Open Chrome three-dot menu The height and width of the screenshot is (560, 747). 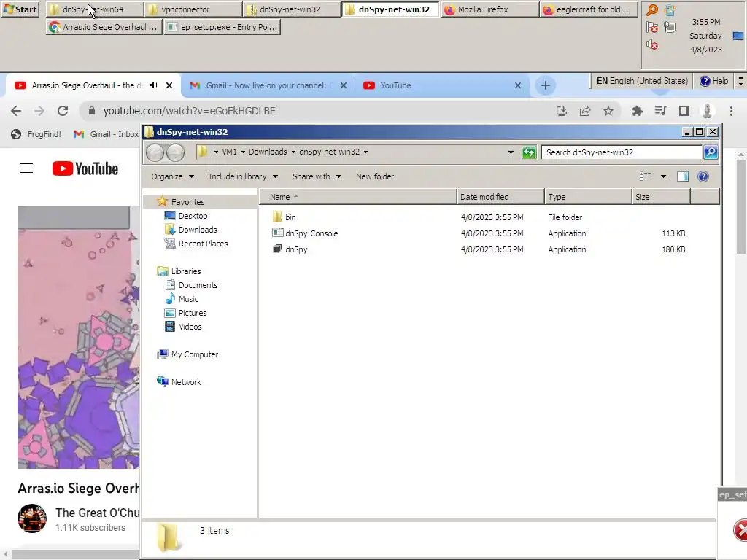pyautogui.click(x=731, y=111)
